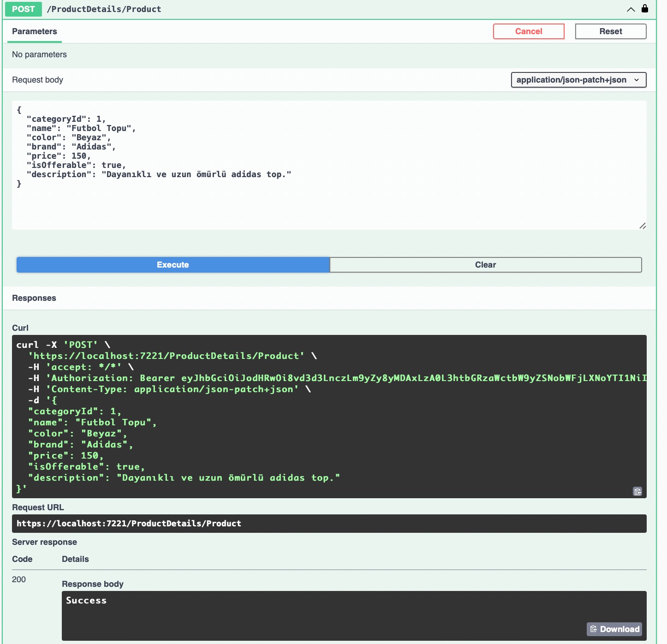Click the Reset button
Screen dimensions: 667x644
[610, 31]
